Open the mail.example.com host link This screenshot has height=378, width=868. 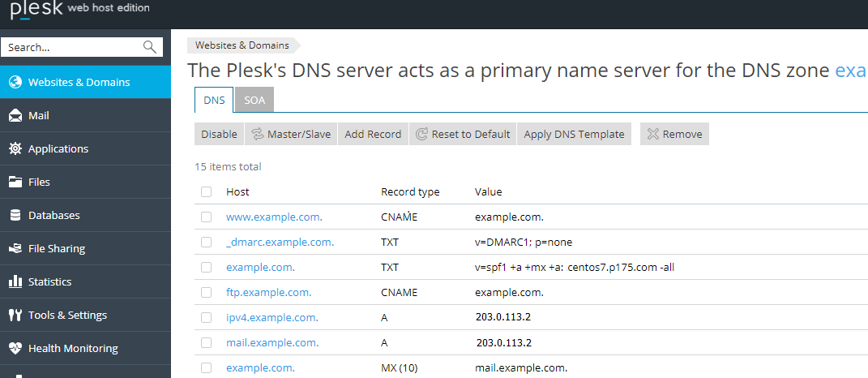(272, 343)
